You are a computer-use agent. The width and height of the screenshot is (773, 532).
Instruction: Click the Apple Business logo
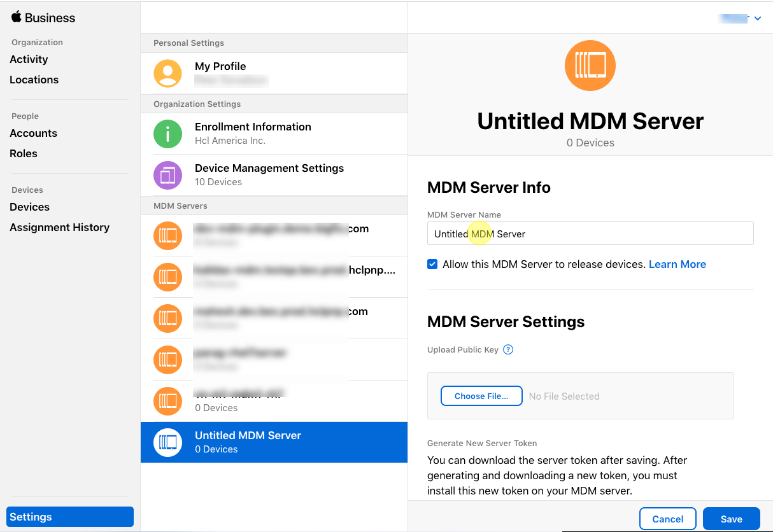43,18
